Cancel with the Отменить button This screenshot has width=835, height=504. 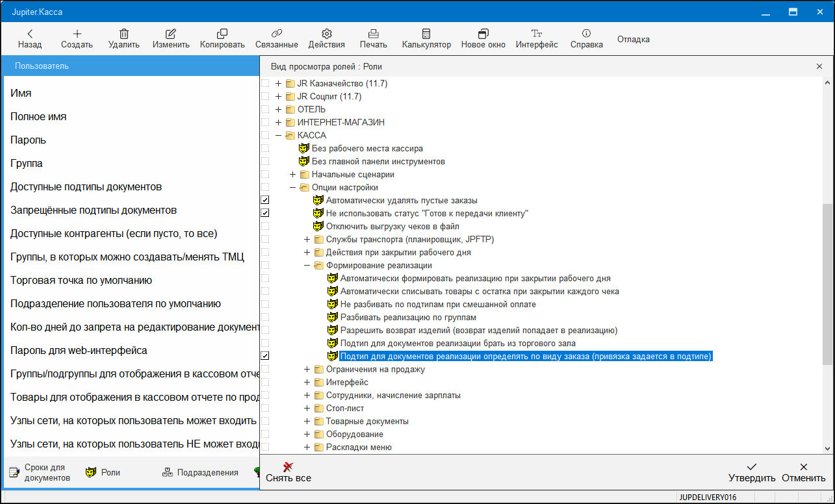tap(803, 472)
